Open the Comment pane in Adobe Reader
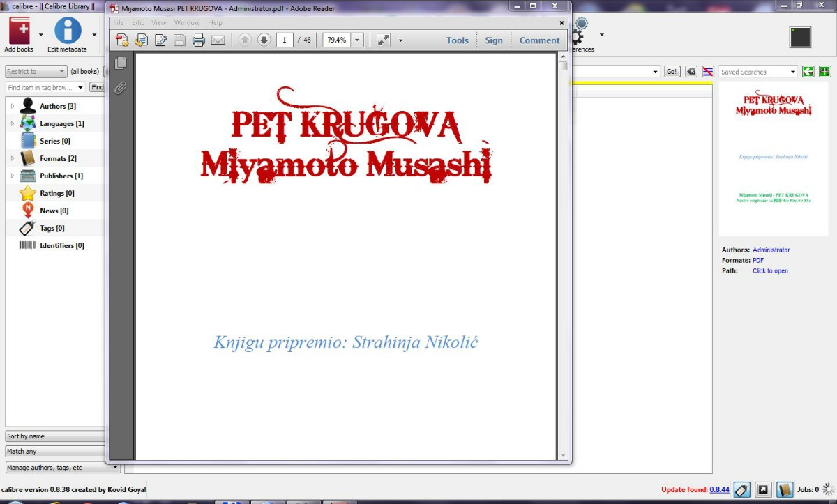This screenshot has width=837, height=504. pos(539,40)
